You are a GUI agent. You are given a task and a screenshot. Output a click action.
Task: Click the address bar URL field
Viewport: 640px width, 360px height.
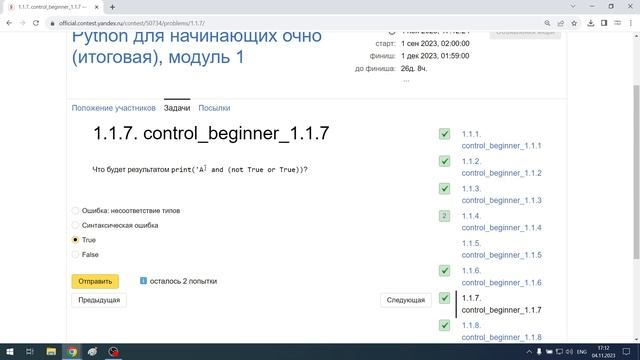[294, 23]
